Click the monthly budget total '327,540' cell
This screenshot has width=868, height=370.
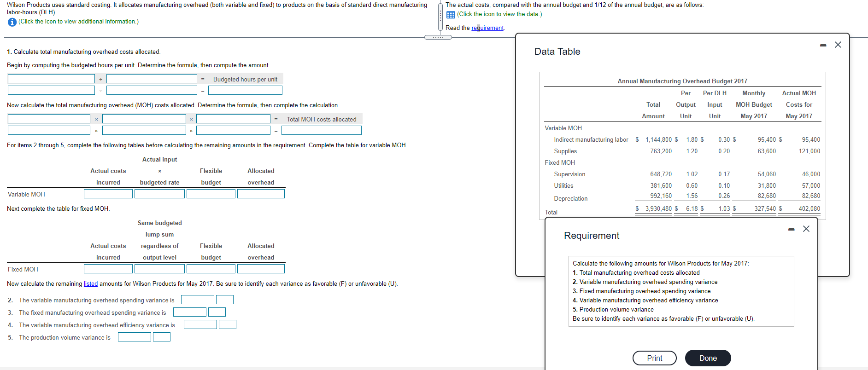click(765, 209)
